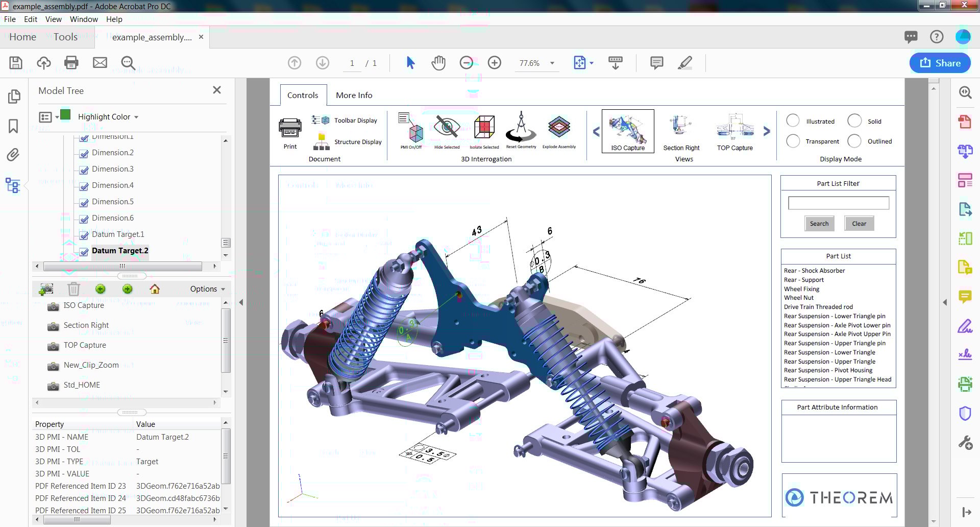Screen dimensions: 980x527
Task: Open the Window menu
Action: [84, 19]
